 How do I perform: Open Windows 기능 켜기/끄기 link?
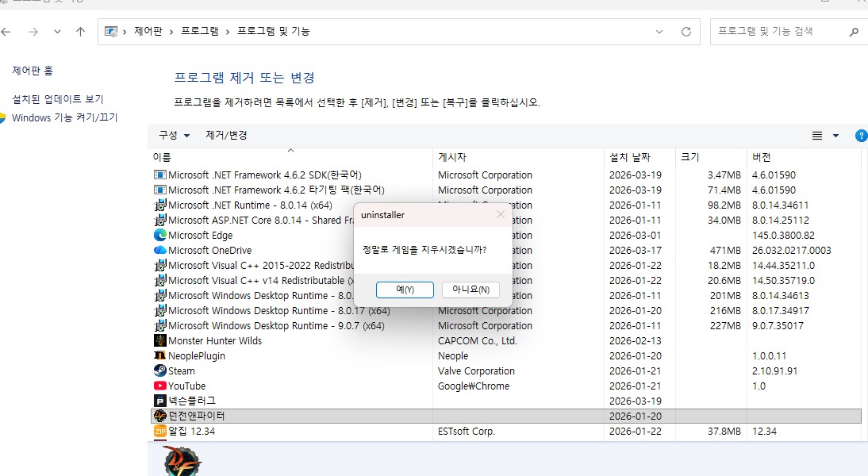pos(64,117)
